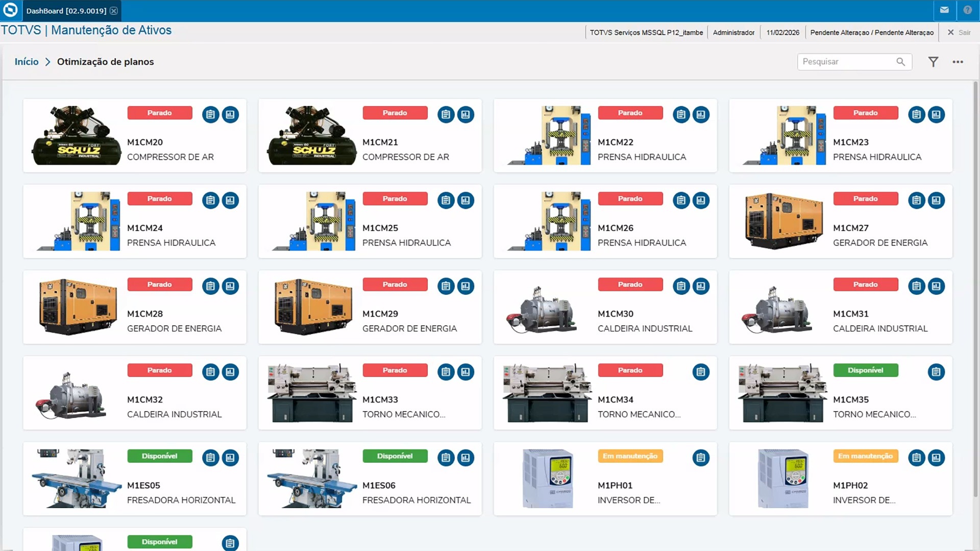Click the mail envelope icon

tap(944, 10)
